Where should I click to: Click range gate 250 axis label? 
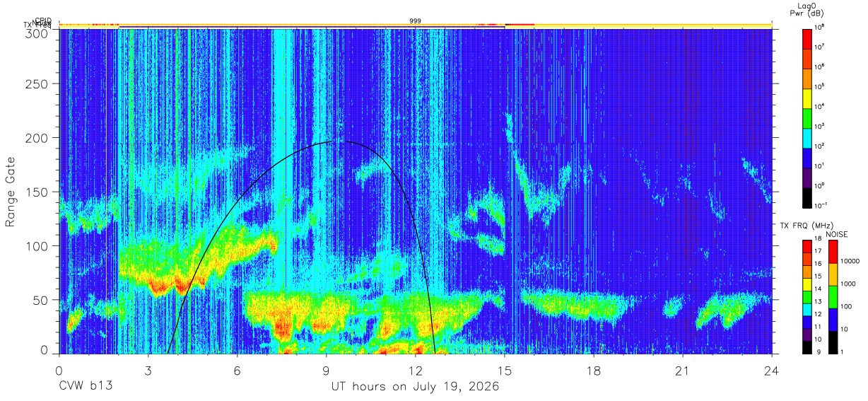(x=38, y=84)
